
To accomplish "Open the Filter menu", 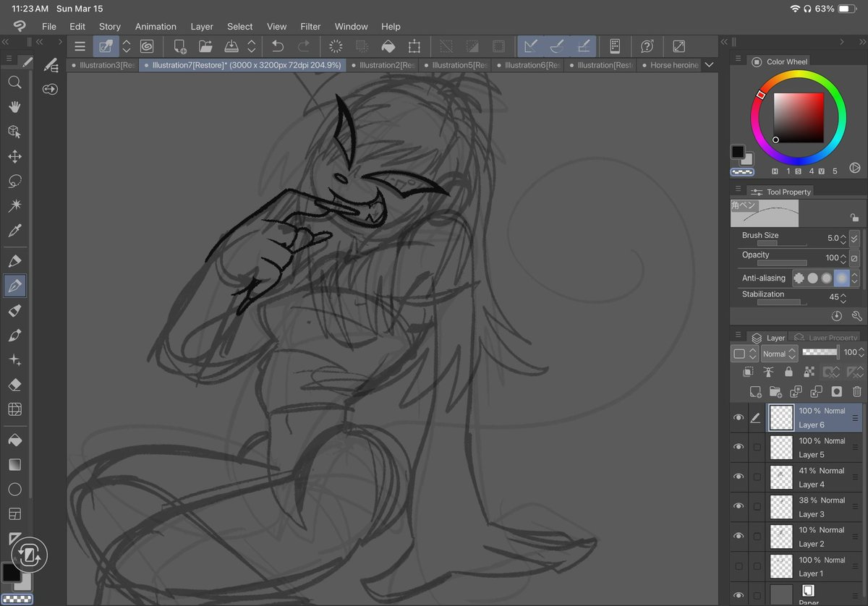I will [310, 26].
